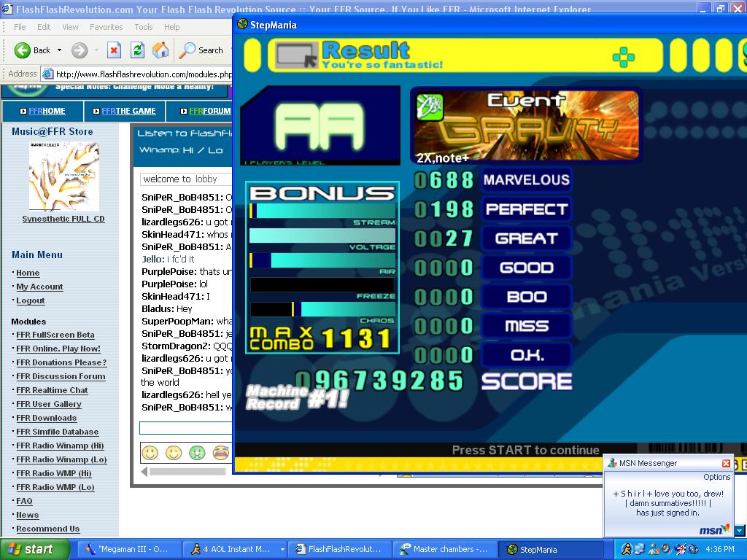The image size is (747, 560).
Task: Open FFR Radio Winamp (Hi) link
Action: [60, 446]
